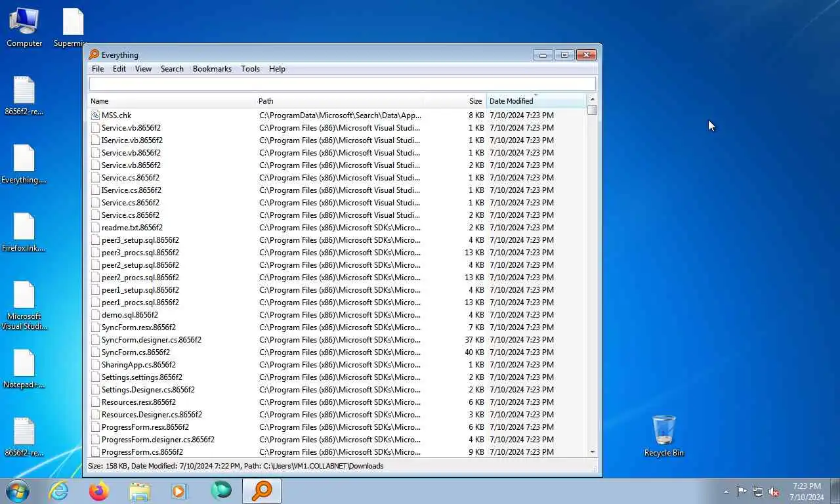This screenshot has height=504, width=840.
Task: Launch Firefox from the taskbar
Action: tap(99, 491)
